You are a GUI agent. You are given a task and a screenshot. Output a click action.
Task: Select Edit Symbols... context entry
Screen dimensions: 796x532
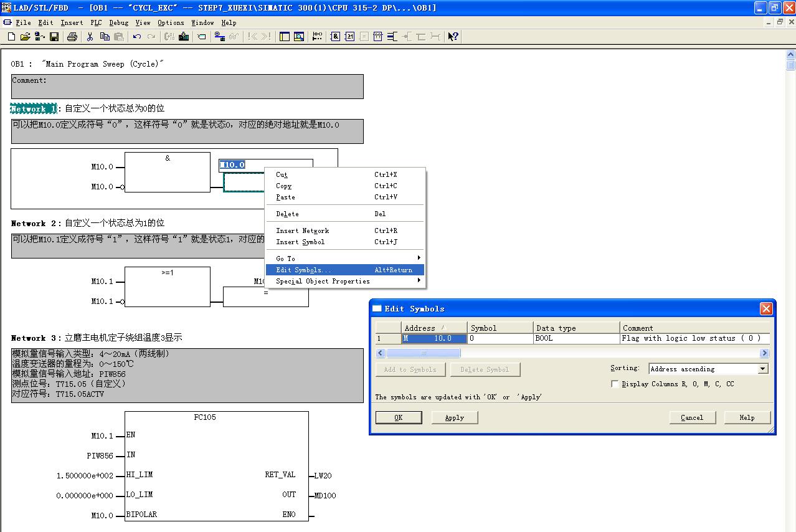(x=345, y=270)
